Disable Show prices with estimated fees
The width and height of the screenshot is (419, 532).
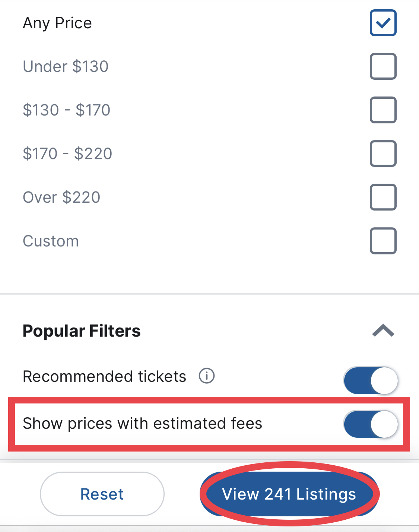tap(371, 424)
